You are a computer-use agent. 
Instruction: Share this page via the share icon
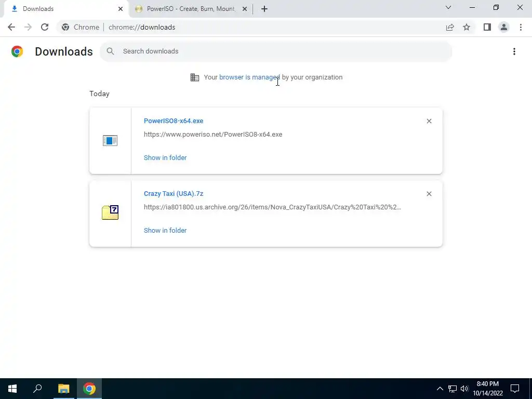coord(450,27)
